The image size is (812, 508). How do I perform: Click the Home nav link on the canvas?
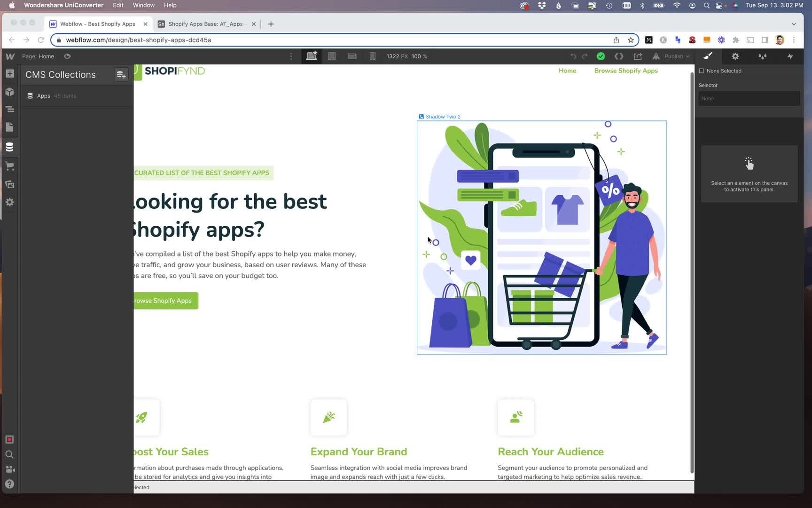(x=567, y=71)
